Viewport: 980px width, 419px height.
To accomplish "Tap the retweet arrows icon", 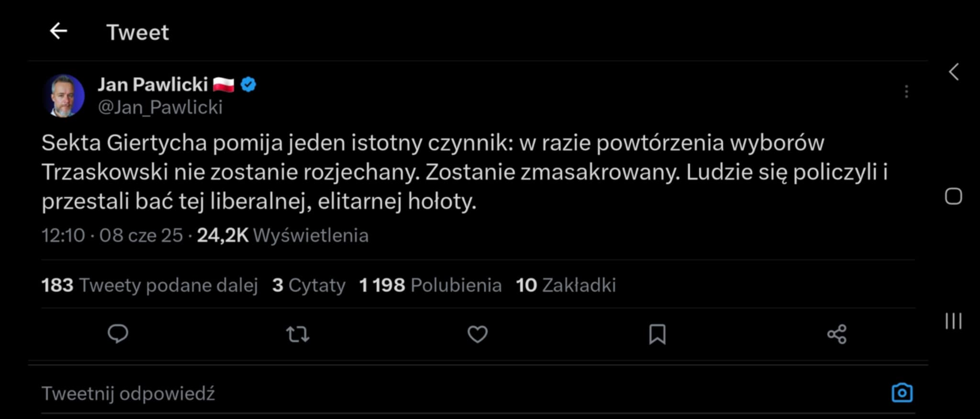I will pyautogui.click(x=298, y=334).
